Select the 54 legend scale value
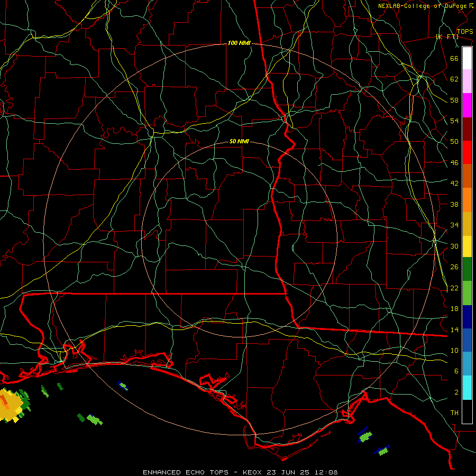The width and height of the screenshot is (476, 476). (x=454, y=121)
